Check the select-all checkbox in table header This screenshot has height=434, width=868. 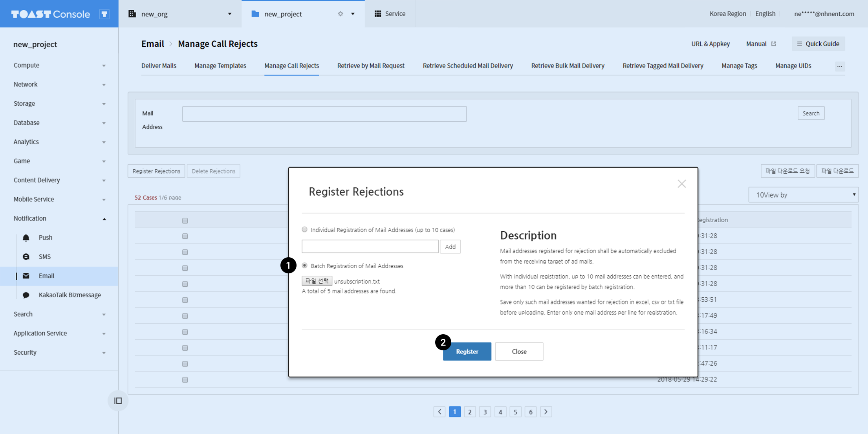(185, 220)
